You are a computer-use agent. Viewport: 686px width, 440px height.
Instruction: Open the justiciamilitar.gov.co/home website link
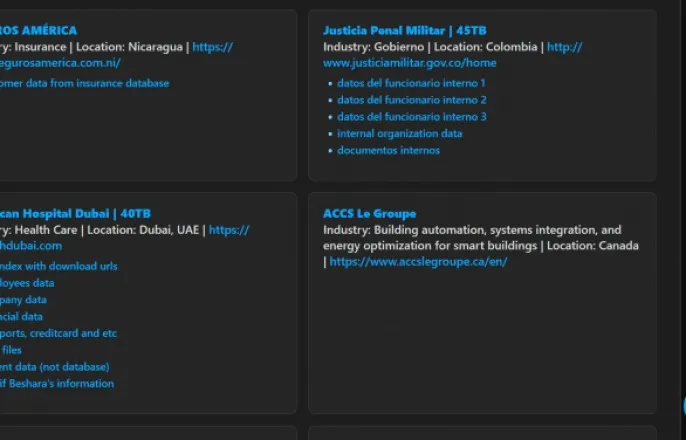410,63
